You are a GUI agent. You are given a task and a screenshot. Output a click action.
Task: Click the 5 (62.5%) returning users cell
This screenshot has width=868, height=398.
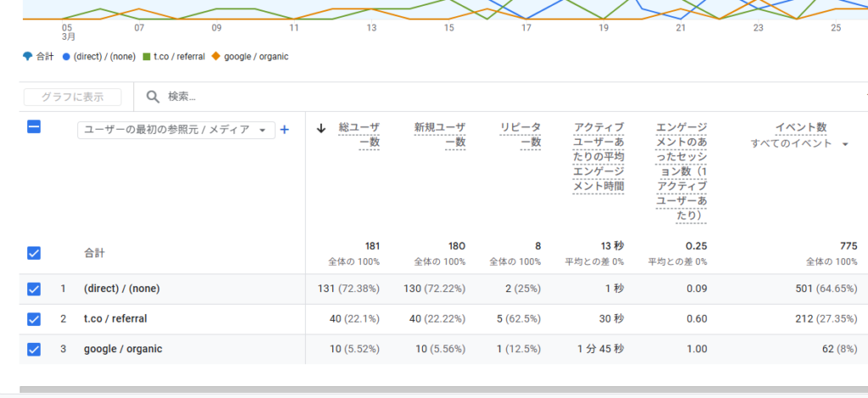(518, 319)
